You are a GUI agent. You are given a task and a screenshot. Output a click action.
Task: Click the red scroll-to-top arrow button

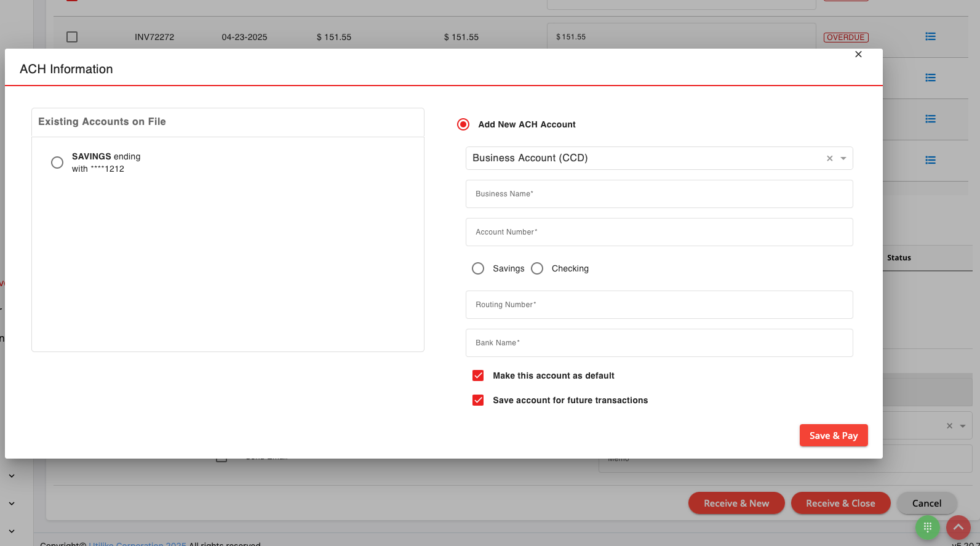[958, 528]
